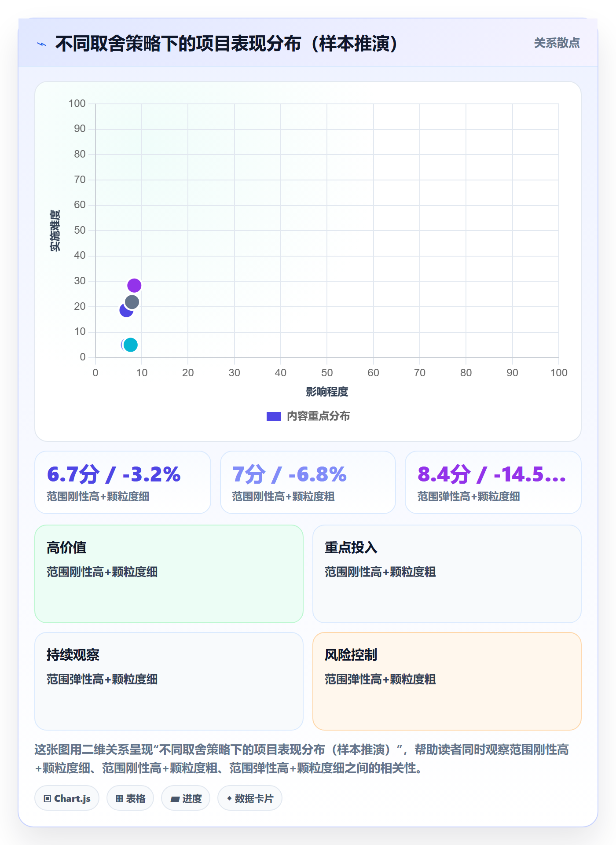Select the 重点投入 quadrant card
This screenshot has height=845, width=616.
[447, 574]
